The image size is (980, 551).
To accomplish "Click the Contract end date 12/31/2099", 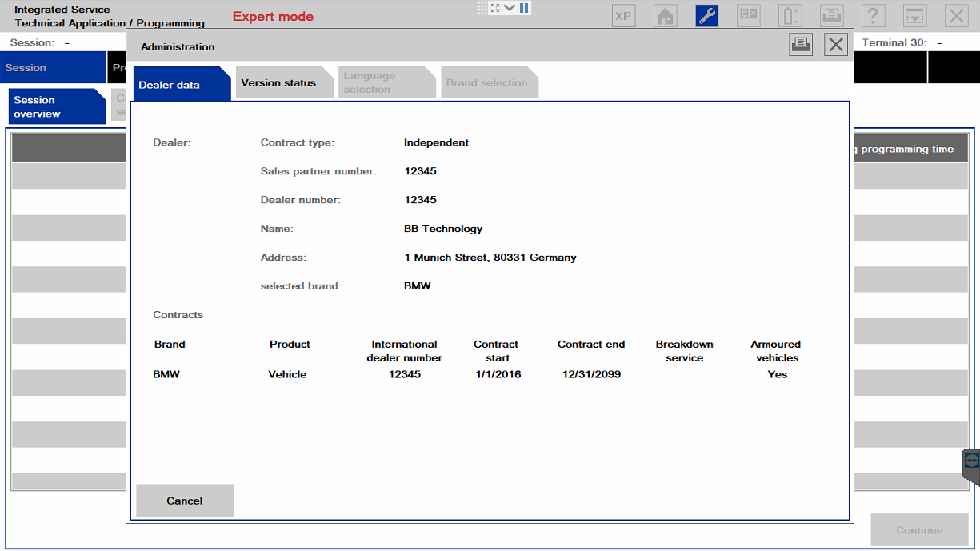I will (591, 374).
